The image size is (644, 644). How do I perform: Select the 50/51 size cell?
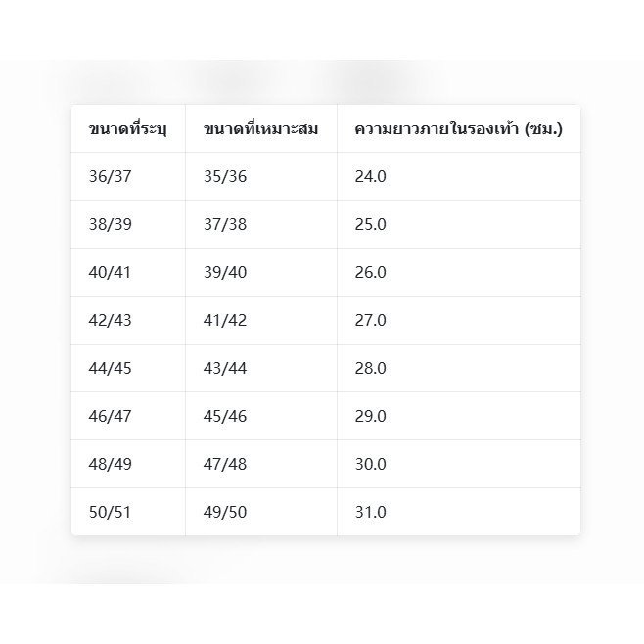[128, 512]
